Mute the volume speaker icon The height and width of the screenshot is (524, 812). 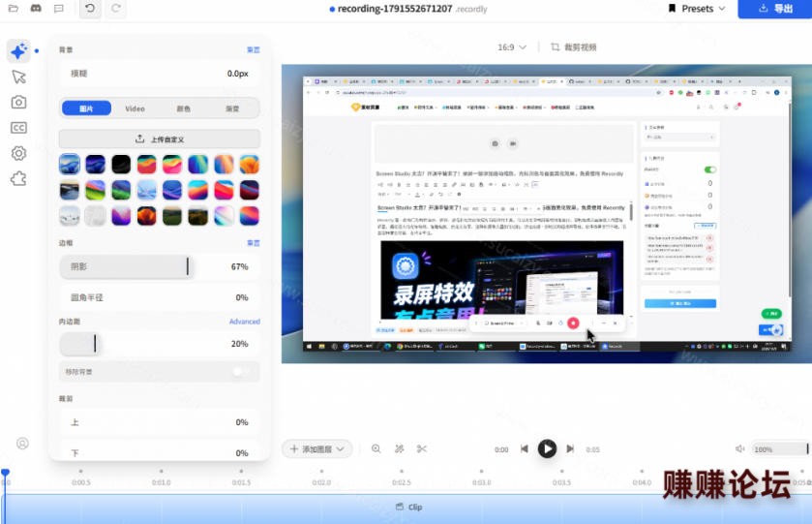[740, 448]
